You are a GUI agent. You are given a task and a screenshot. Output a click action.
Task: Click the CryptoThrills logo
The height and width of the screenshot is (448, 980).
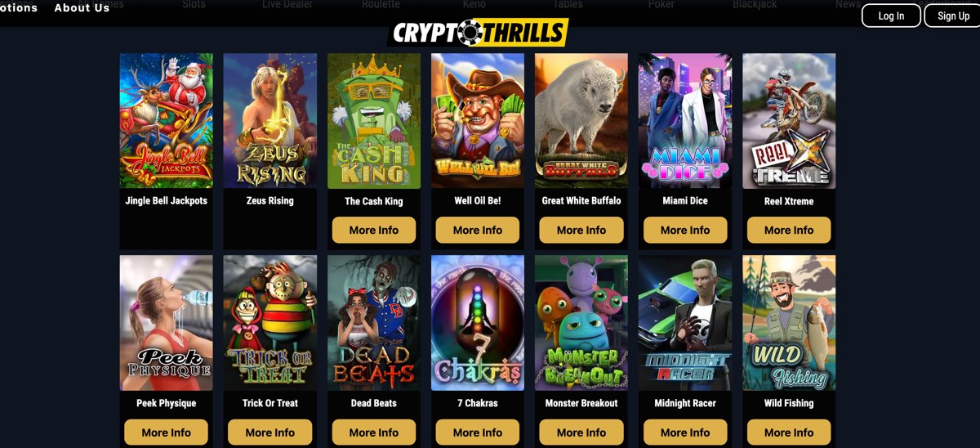click(x=478, y=33)
